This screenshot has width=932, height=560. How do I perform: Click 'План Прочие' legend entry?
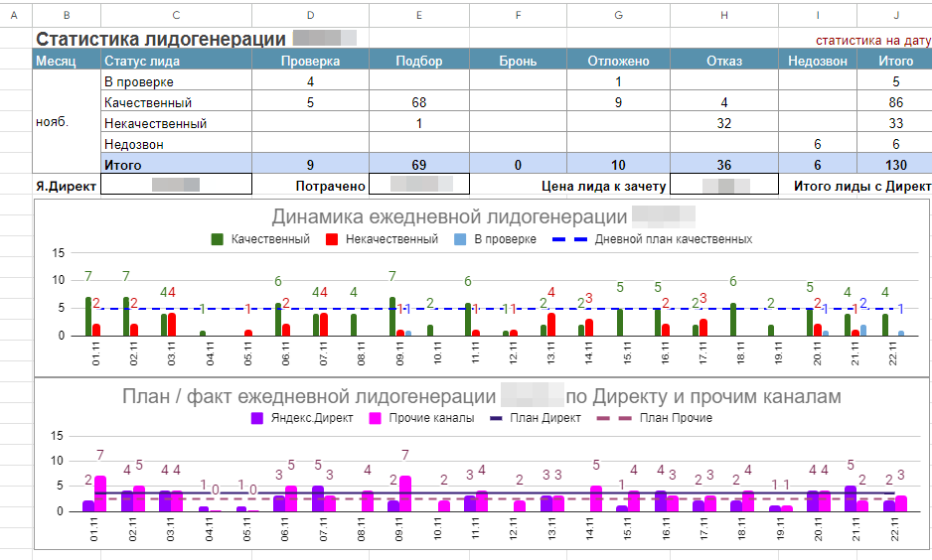coord(653,418)
